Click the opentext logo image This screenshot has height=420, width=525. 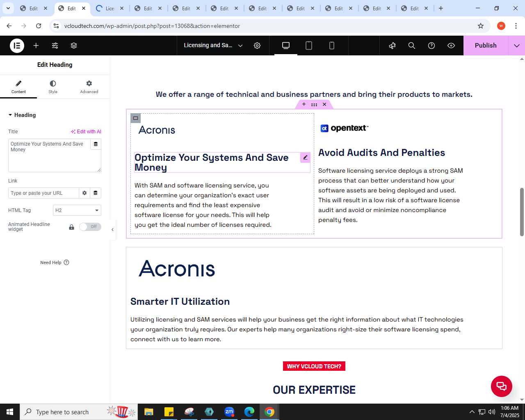tap(344, 128)
